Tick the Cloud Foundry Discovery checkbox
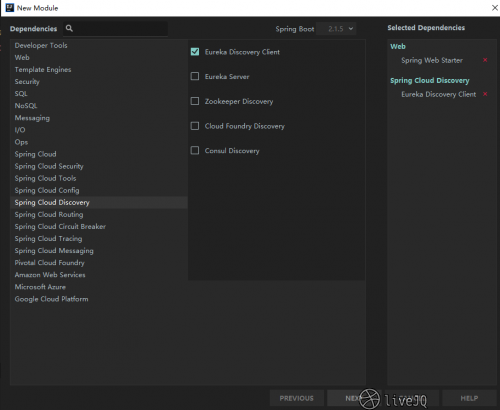 pos(195,126)
